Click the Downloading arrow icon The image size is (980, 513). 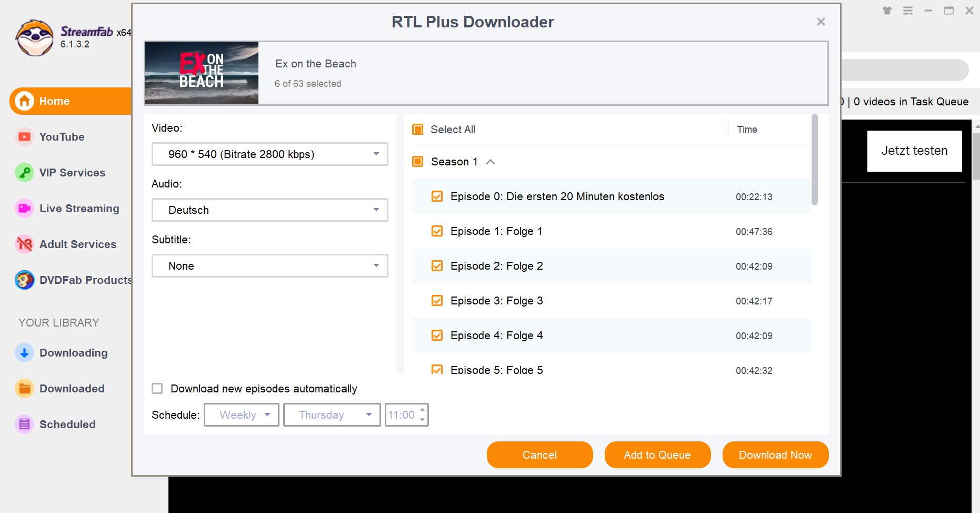pos(24,353)
